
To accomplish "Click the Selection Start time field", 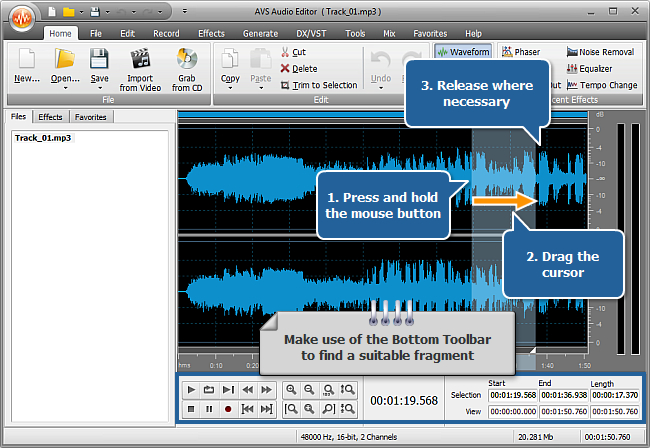I will [513, 395].
